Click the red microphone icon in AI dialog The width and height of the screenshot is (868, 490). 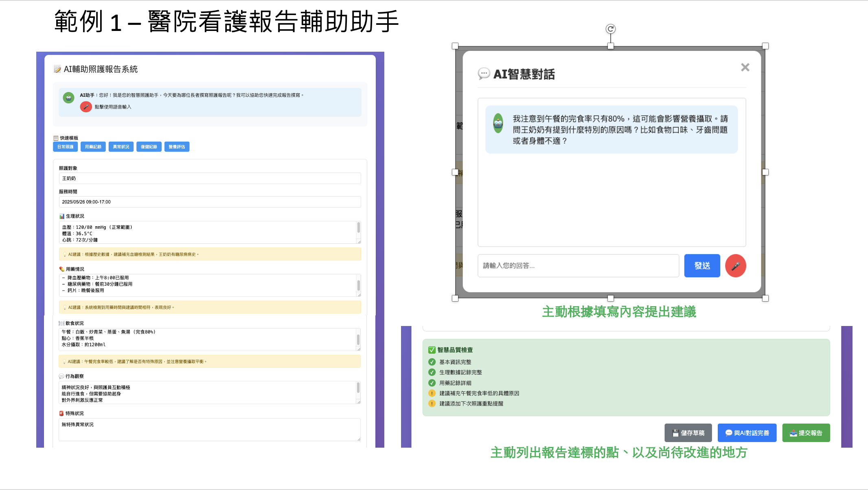[x=735, y=266]
